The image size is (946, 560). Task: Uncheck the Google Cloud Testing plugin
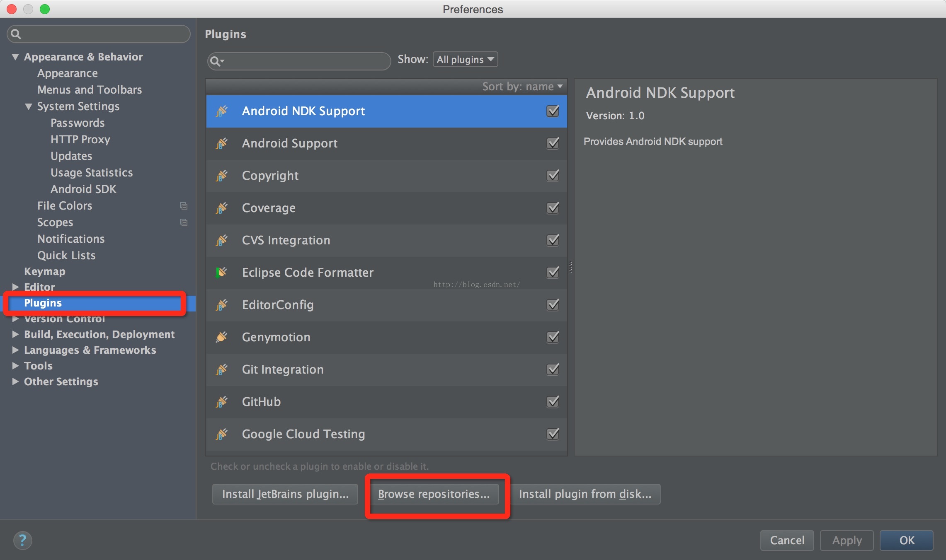553,434
